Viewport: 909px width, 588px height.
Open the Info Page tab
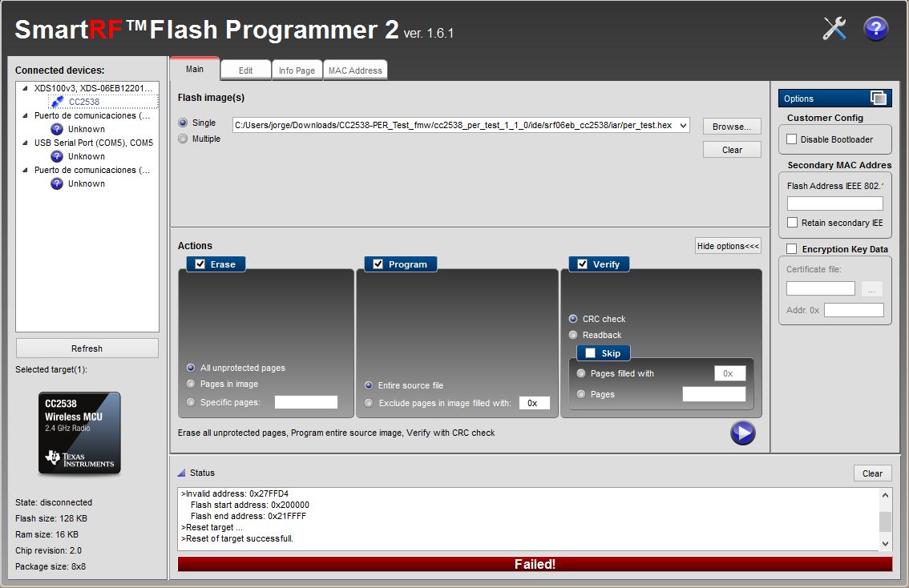[x=297, y=70]
